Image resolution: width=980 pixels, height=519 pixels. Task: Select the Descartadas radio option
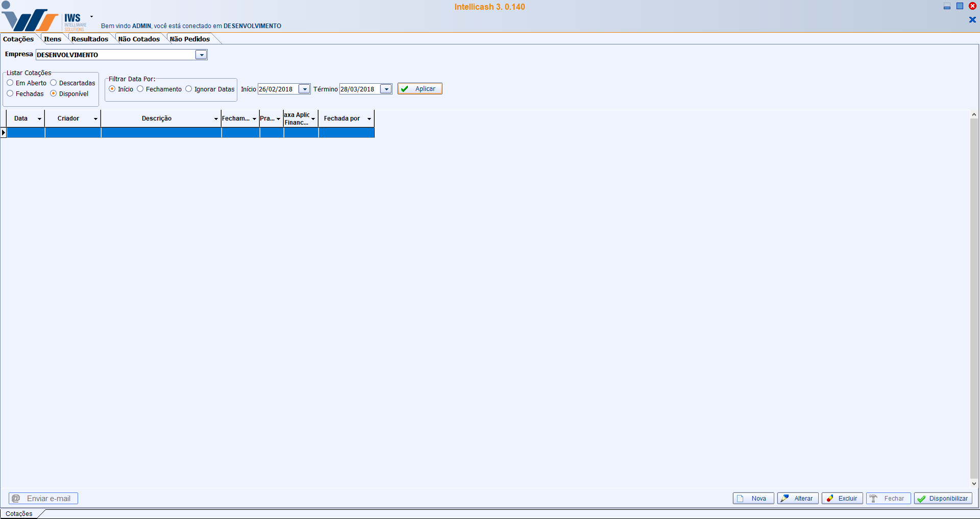[54, 83]
